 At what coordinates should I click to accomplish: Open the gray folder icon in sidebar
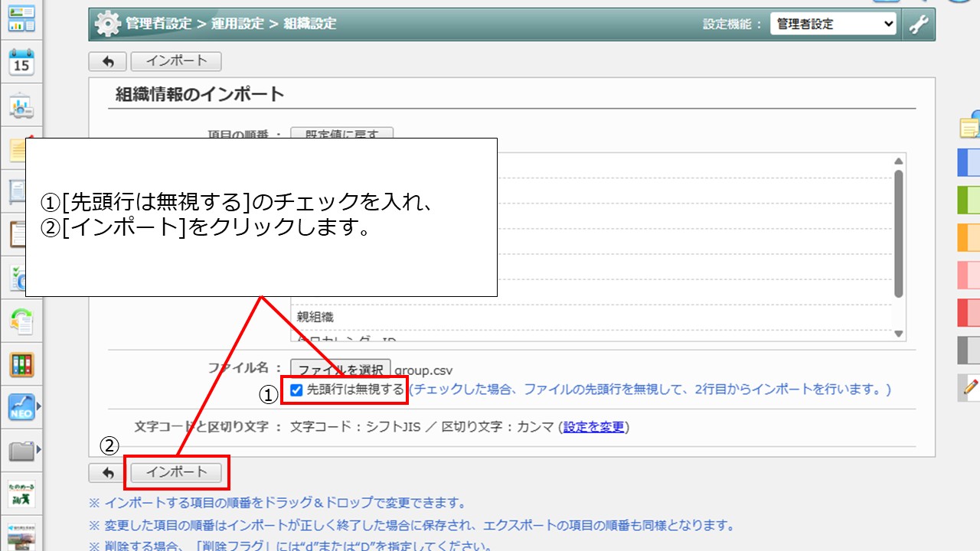pyautogui.click(x=21, y=450)
